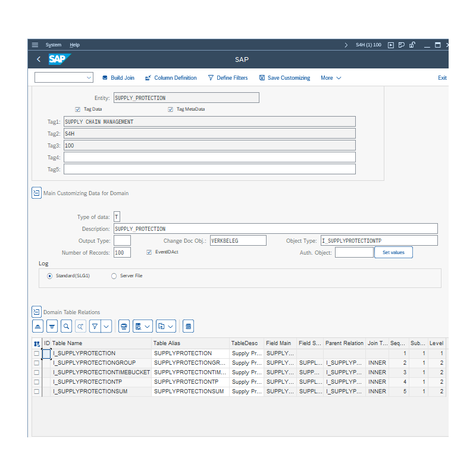
Task: Click the empty Tag4 input field
Action: click(x=209, y=157)
